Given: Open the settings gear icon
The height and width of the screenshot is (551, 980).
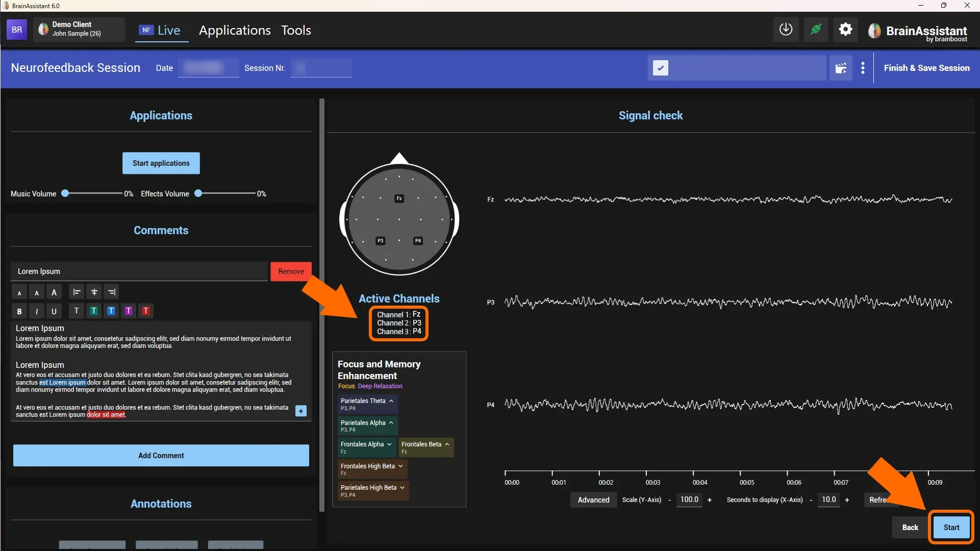Looking at the screenshot, I should point(845,30).
